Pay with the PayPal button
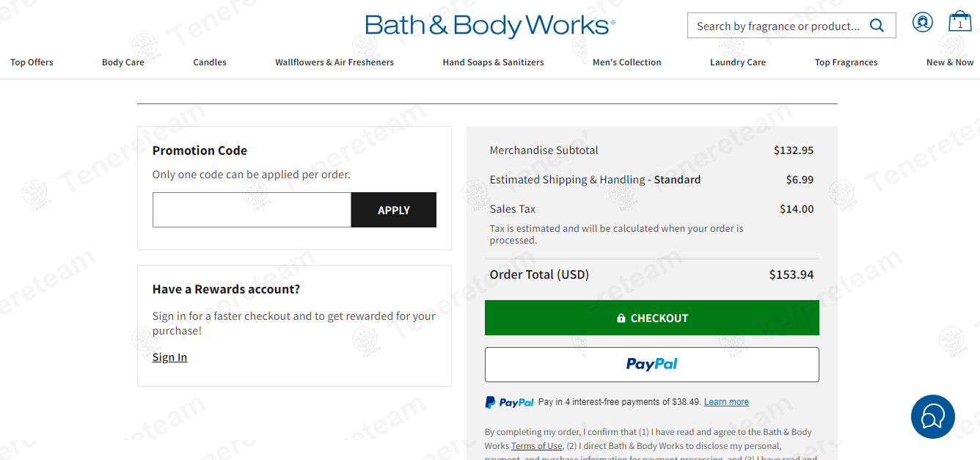Screen dimensions: 980x460 [651, 365]
